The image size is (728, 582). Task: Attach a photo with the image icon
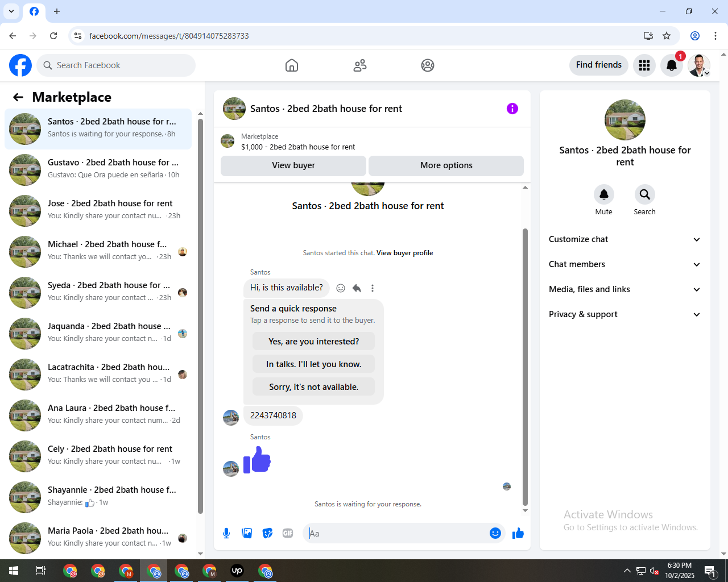click(x=247, y=533)
